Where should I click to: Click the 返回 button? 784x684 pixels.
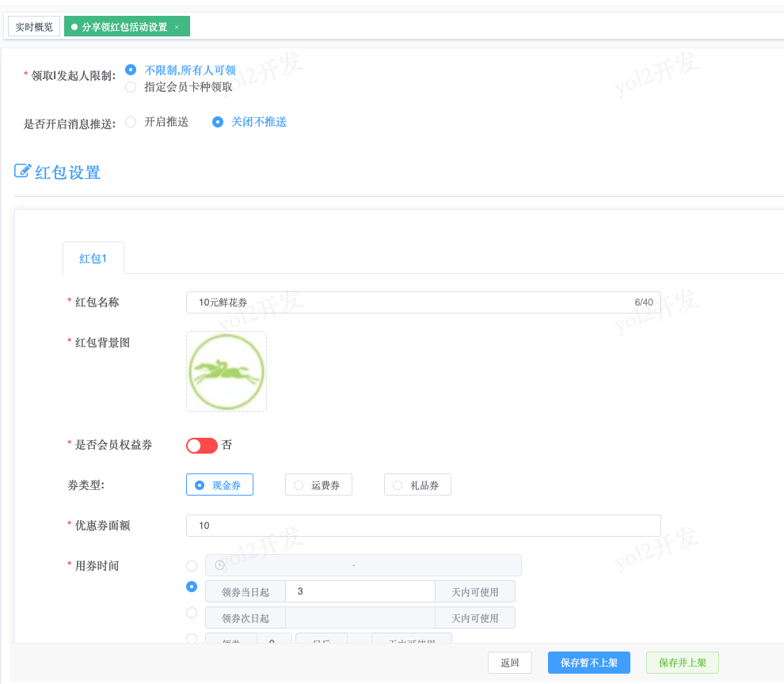pyautogui.click(x=510, y=663)
